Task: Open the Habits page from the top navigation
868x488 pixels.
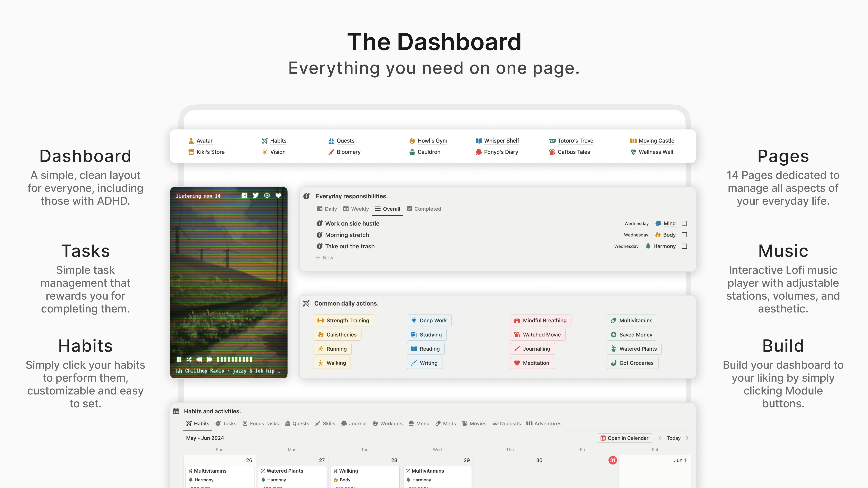Action: (x=278, y=140)
